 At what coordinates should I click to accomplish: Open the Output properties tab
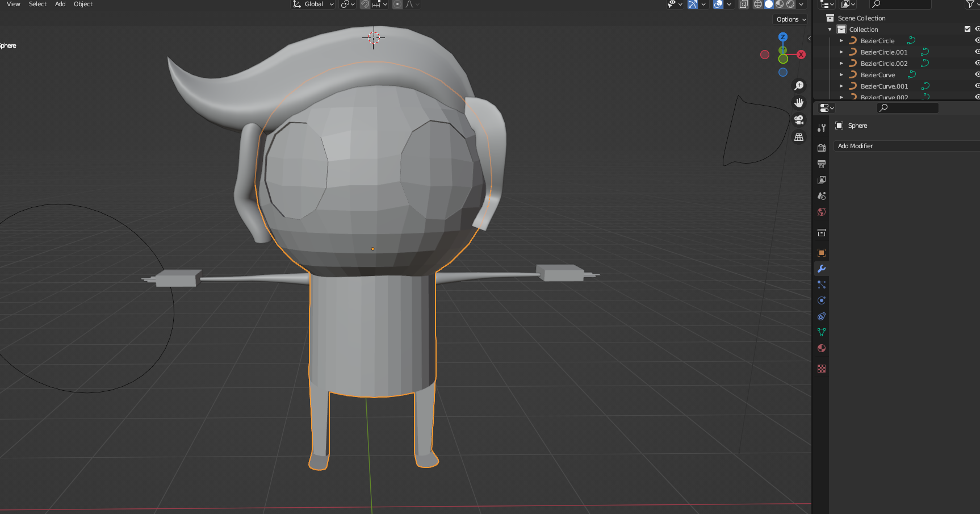coord(822,164)
